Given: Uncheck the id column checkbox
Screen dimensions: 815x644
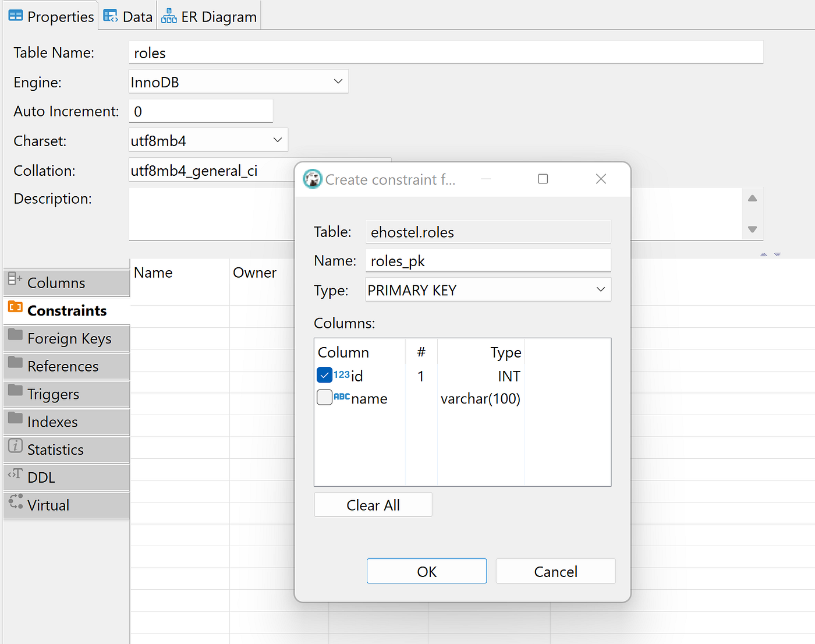Looking at the screenshot, I should click(x=324, y=374).
